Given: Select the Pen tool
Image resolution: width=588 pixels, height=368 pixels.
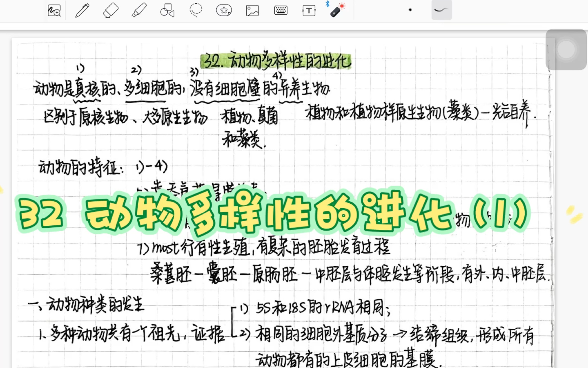Looking at the screenshot, I should [x=82, y=10].
